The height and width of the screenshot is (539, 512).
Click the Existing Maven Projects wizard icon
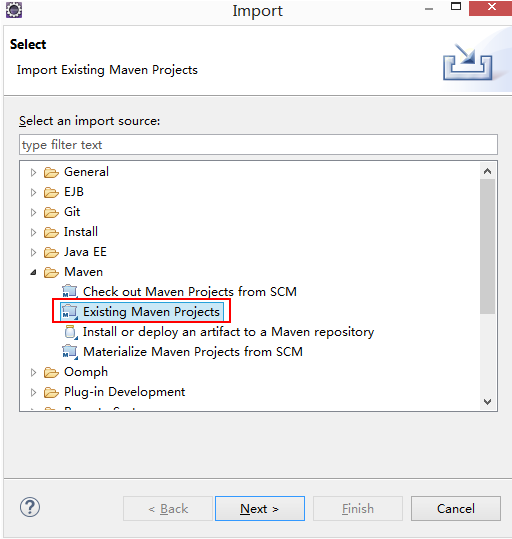70,312
